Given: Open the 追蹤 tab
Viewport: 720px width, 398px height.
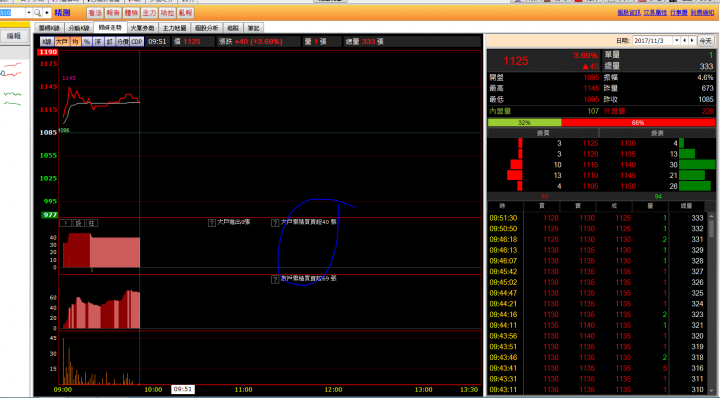Looking at the screenshot, I should coord(233,28).
